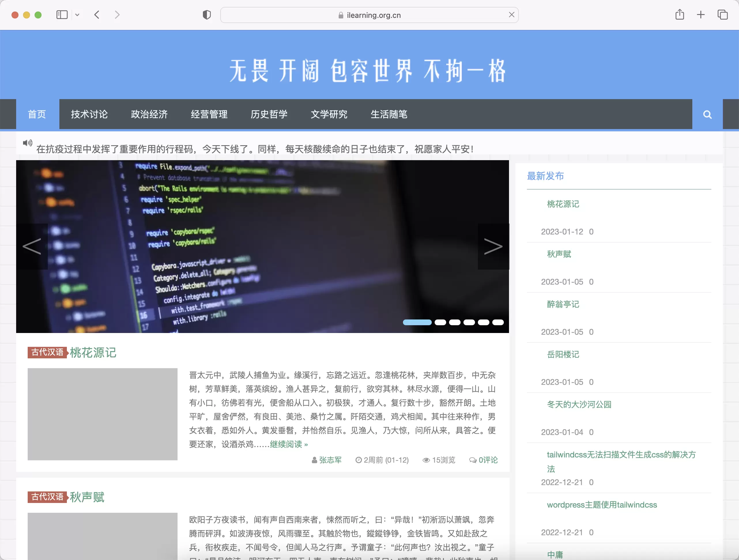Viewport: 739px width, 560px height.
Task: Open a new tab with plus icon
Action: pos(701,15)
